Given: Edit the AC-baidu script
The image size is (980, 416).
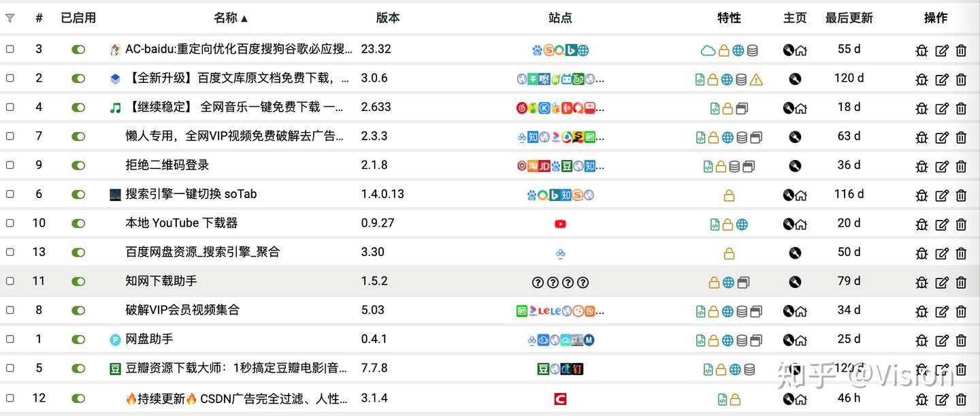Looking at the screenshot, I should (942, 50).
